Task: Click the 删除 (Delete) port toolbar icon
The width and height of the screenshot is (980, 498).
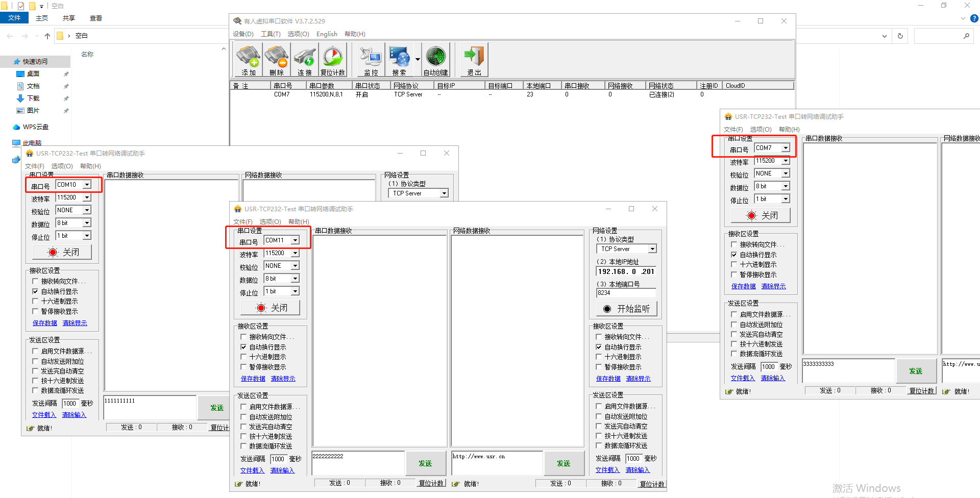Action: tap(277, 60)
